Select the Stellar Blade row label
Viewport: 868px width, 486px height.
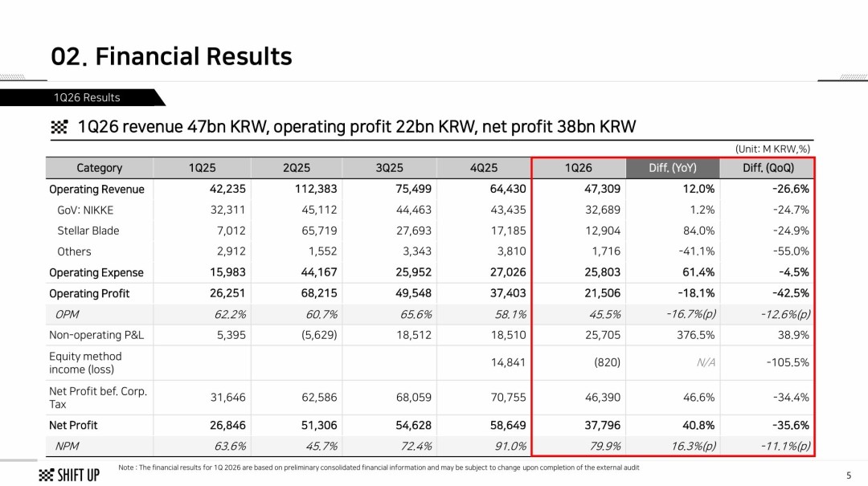[88, 231]
